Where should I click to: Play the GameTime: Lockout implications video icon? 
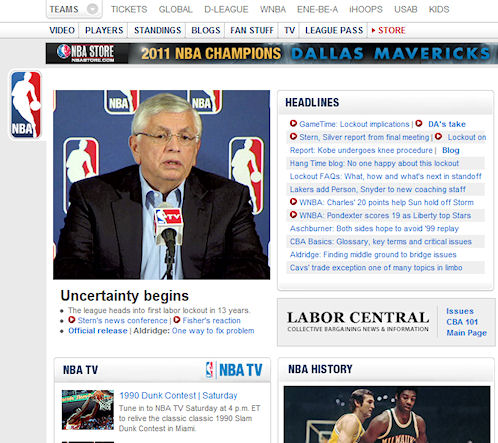(x=293, y=123)
